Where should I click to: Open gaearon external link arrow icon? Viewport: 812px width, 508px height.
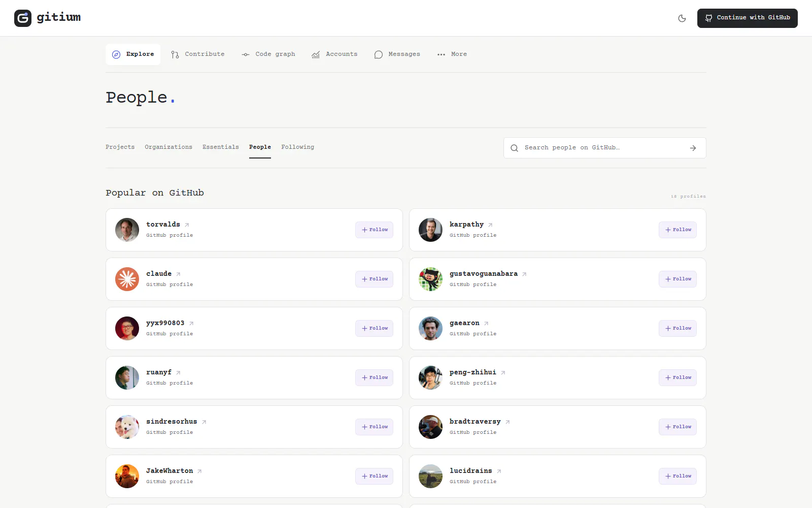point(486,324)
